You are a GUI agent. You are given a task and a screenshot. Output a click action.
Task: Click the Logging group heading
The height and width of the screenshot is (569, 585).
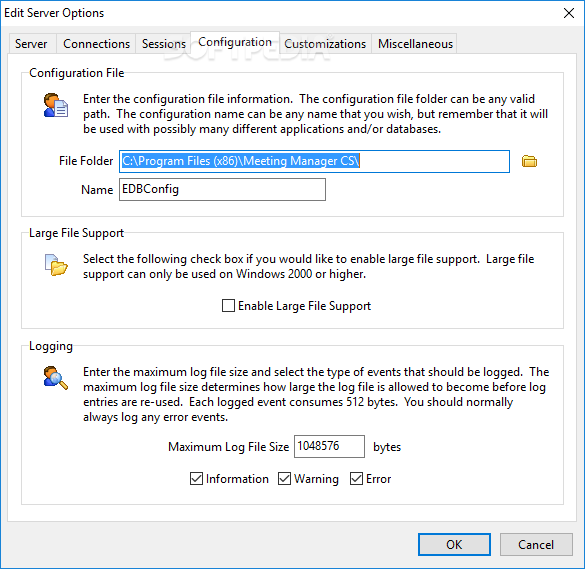pos(51,346)
